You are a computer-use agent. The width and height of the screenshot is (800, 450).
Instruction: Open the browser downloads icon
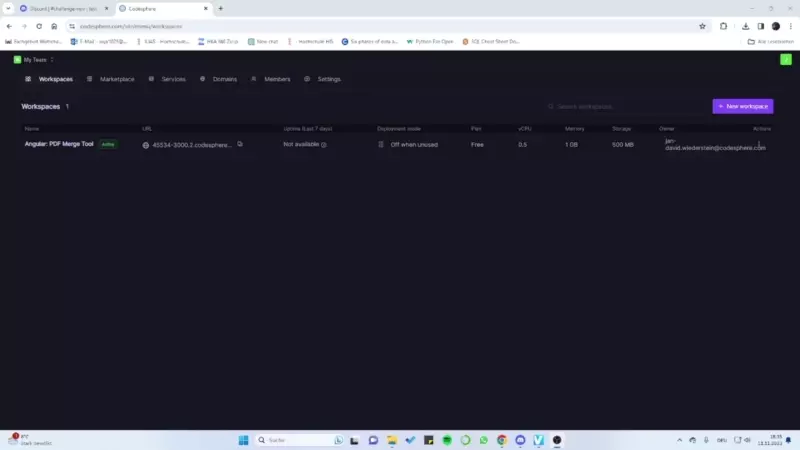pos(745,26)
